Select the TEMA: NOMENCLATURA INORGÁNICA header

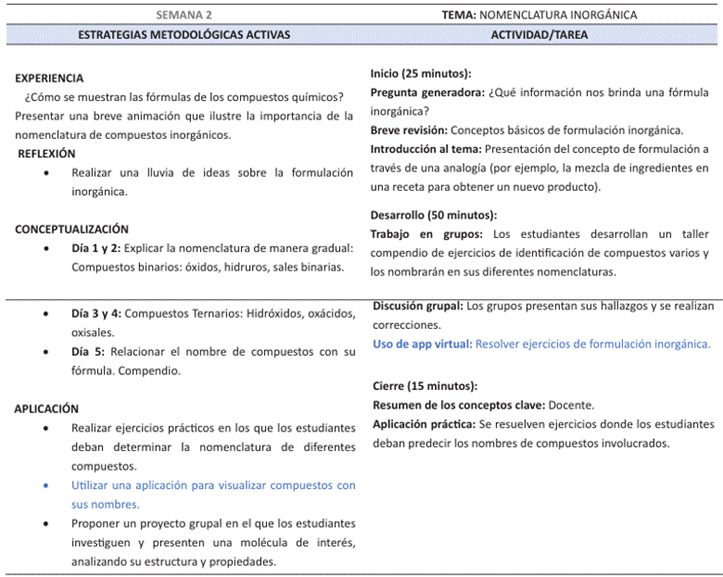539,15
